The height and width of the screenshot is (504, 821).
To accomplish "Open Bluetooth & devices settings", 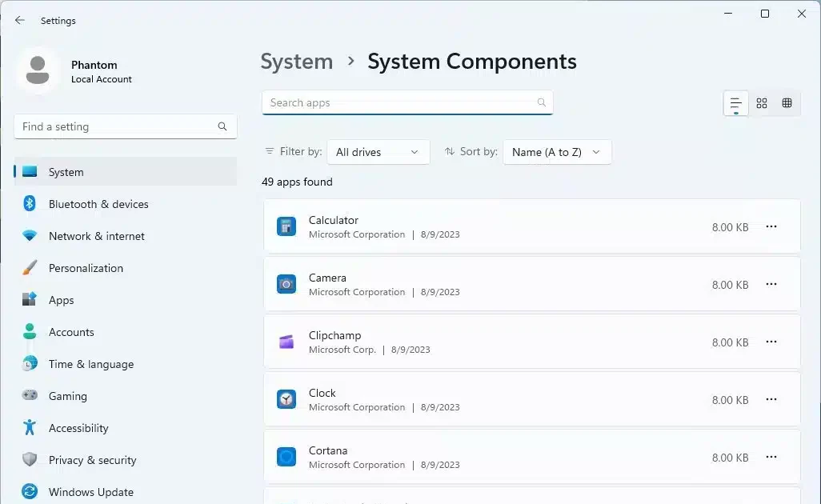I will pos(98,204).
